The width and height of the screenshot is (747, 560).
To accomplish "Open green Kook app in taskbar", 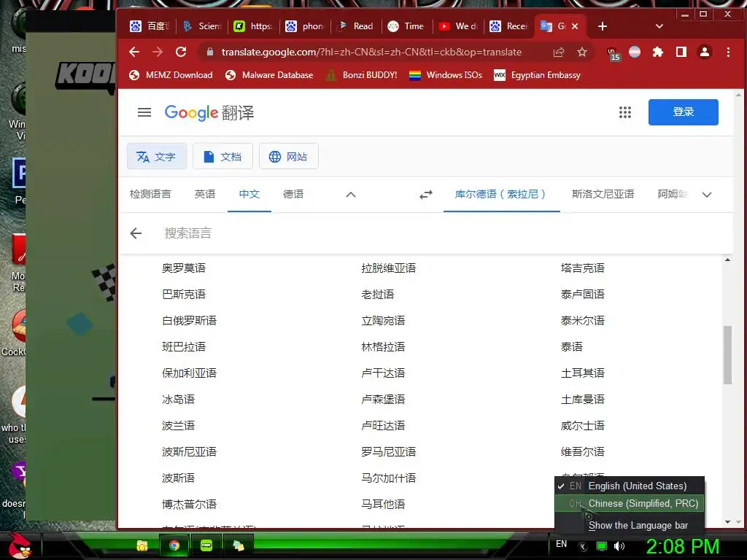I will pos(206,545).
